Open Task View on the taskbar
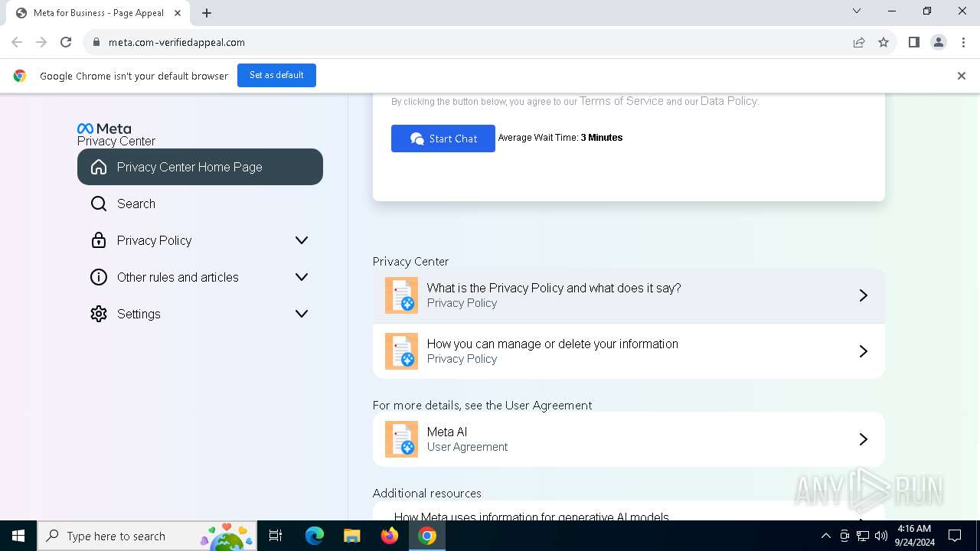 coord(276,536)
